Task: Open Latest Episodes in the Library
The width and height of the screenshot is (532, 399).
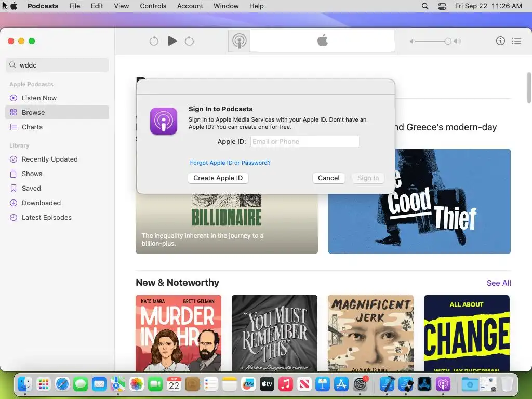Action: pyautogui.click(x=57, y=218)
